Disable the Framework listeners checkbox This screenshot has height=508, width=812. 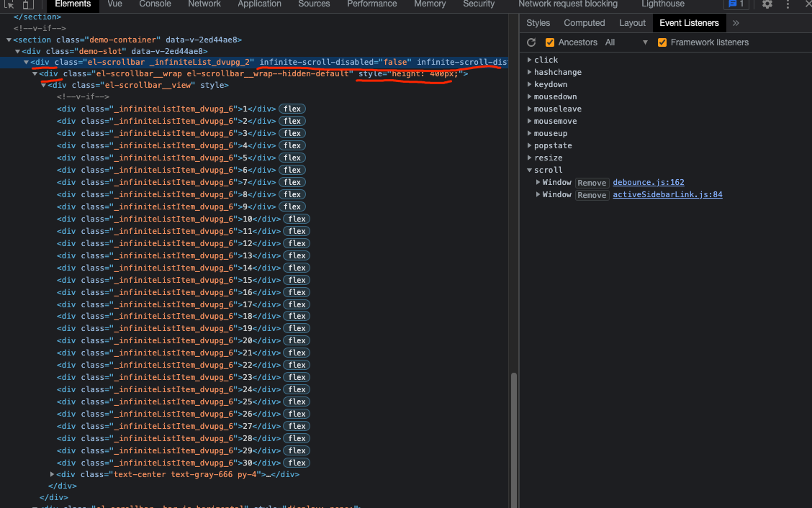(662, 42)
